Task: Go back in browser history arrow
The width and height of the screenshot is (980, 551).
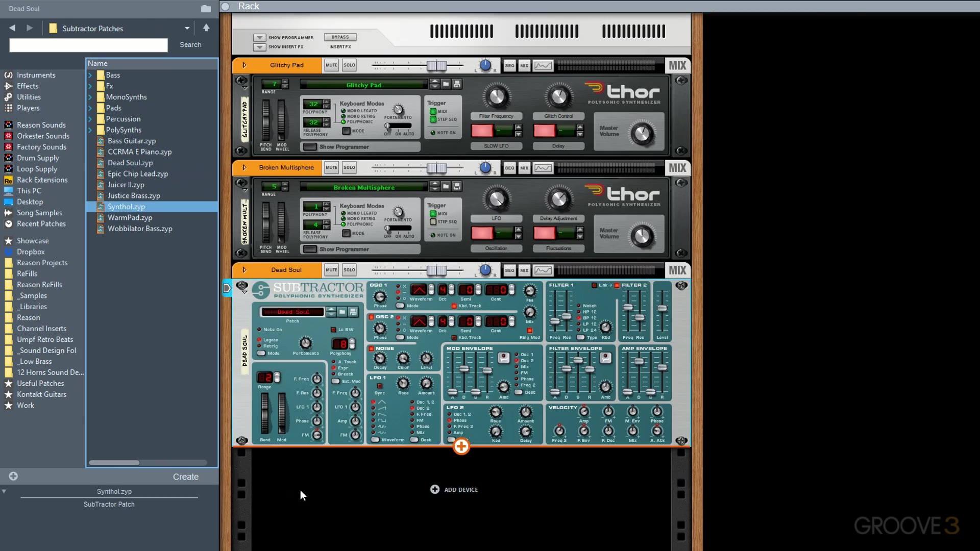Action: [12, 28]
